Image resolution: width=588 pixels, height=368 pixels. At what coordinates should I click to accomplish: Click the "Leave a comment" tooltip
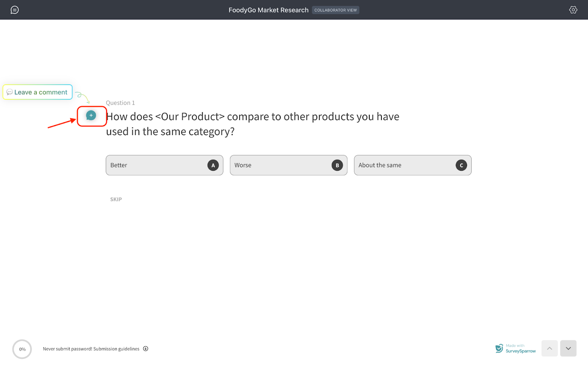37,92
